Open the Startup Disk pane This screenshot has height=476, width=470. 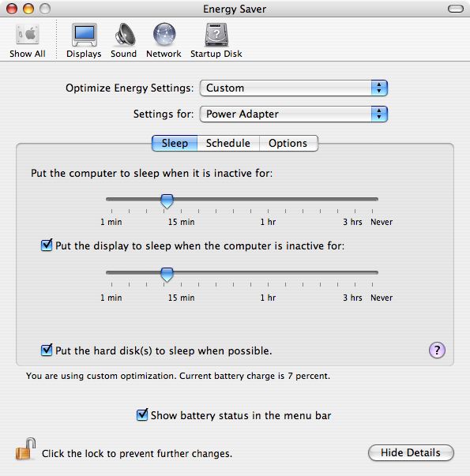click(216, 41)
